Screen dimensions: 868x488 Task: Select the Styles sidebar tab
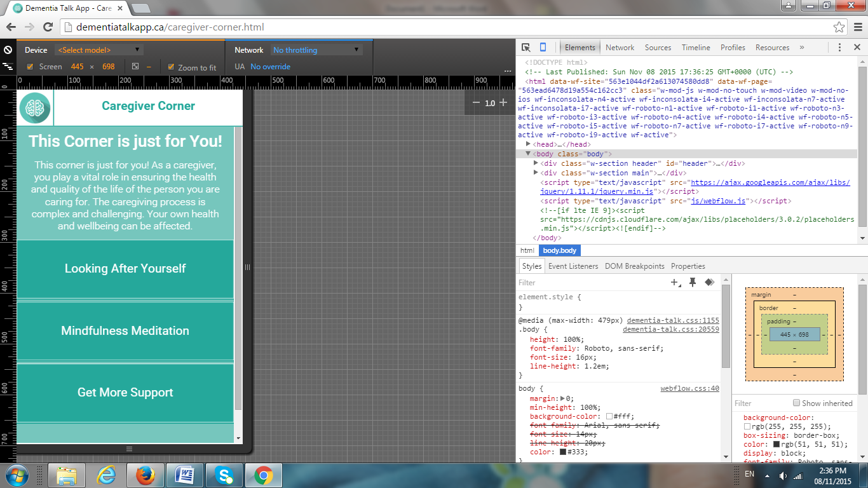[532, 266]
